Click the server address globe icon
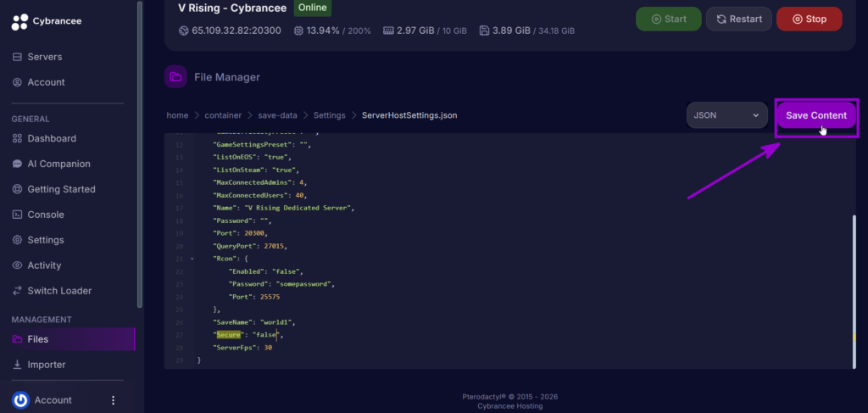This screenshot has height=413, width=868. pos(184,31)
